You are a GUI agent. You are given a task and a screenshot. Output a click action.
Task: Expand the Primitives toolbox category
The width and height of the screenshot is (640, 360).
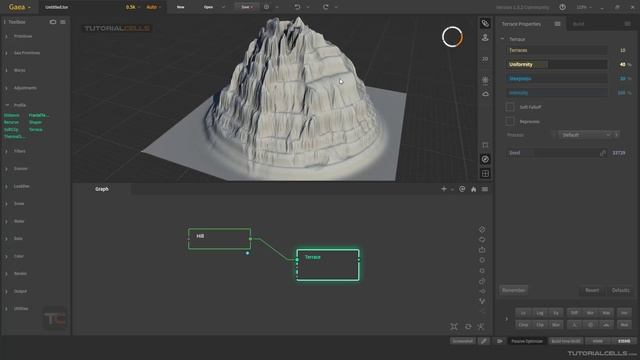(x=23, y=36)
